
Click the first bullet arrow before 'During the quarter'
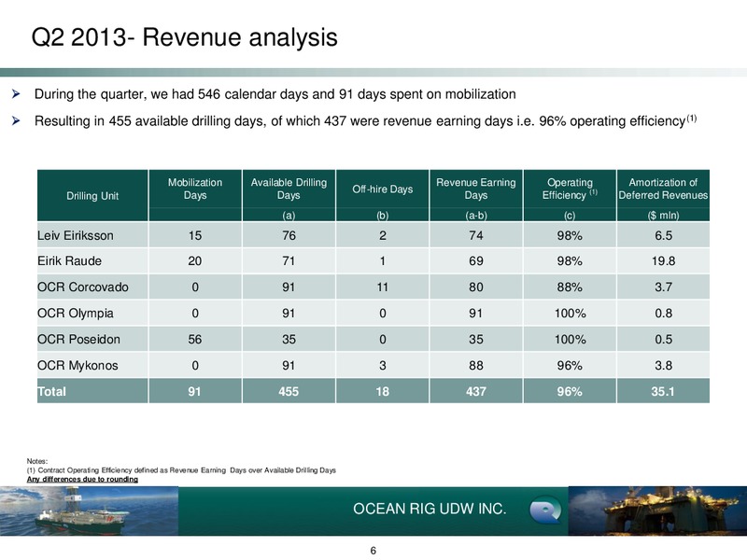click(16, 94)
